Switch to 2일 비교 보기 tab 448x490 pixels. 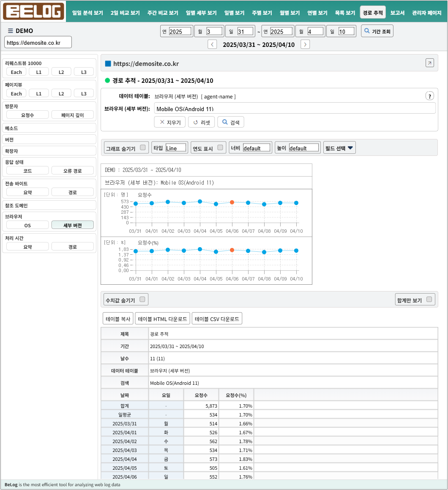(x=125, y=13)
